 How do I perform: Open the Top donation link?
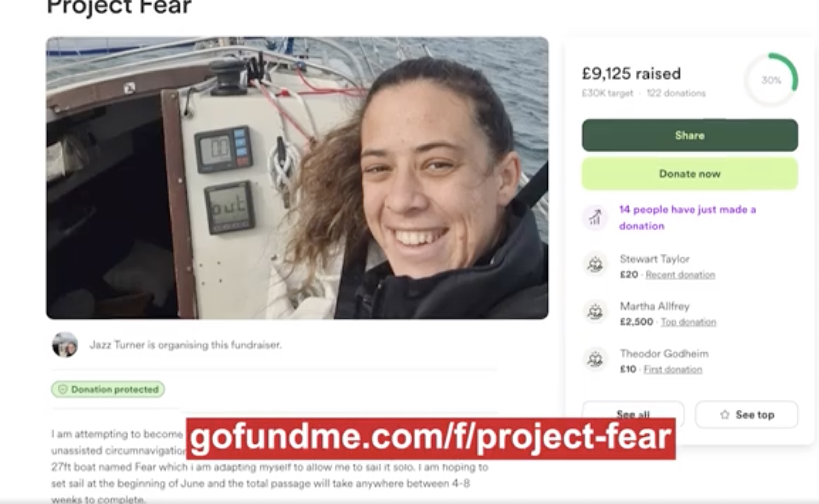[689, 322]
